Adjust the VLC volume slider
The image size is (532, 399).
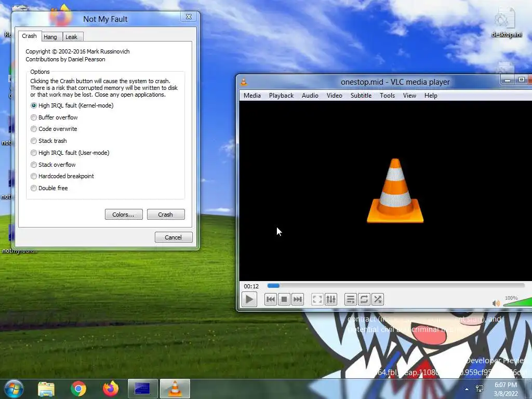click(x=518, y=302)
